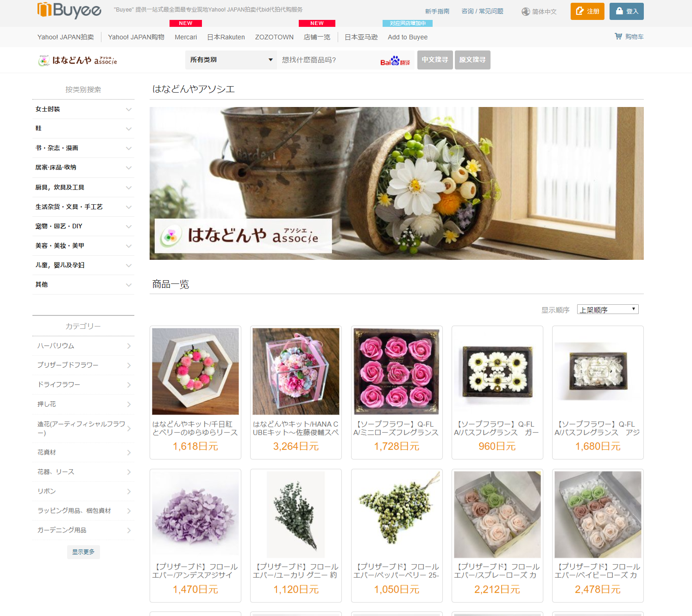The image size is (692, 616).
Task: Open the ZOZOTOWN tab
Action: (x=274, y=37)
